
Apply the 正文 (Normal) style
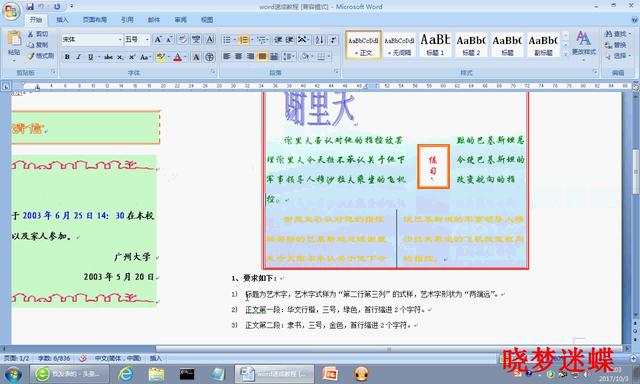[363, 45]
